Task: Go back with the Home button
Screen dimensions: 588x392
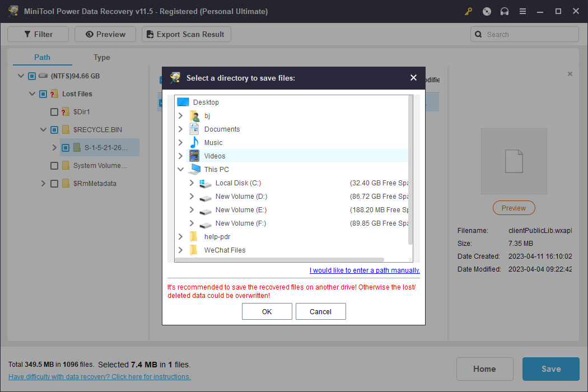Action: pyautogui.click(x=484, y=368)
